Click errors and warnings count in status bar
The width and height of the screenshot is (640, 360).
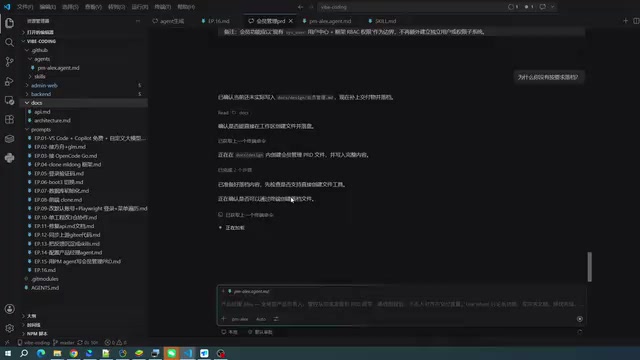(116, 342)
